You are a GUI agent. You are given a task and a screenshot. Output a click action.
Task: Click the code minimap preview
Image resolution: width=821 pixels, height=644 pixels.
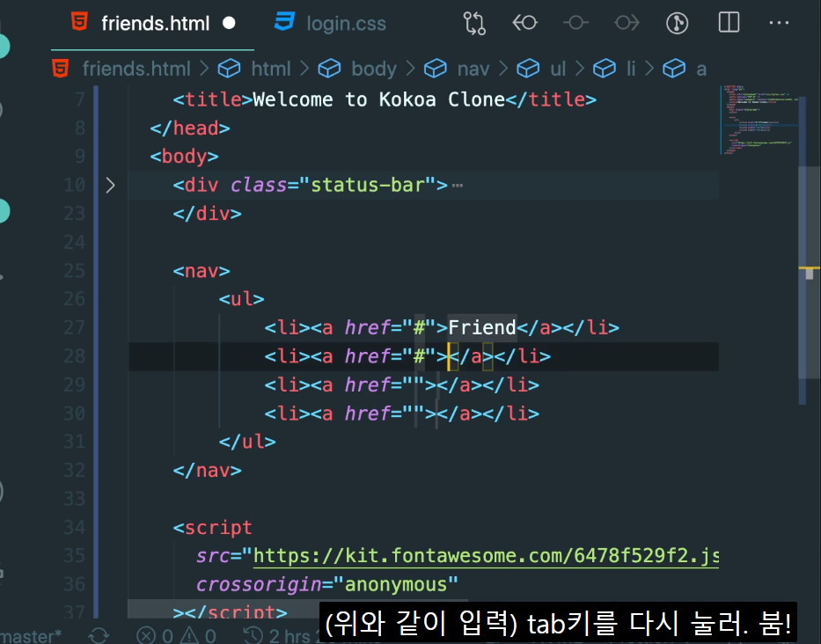point(759,120)
